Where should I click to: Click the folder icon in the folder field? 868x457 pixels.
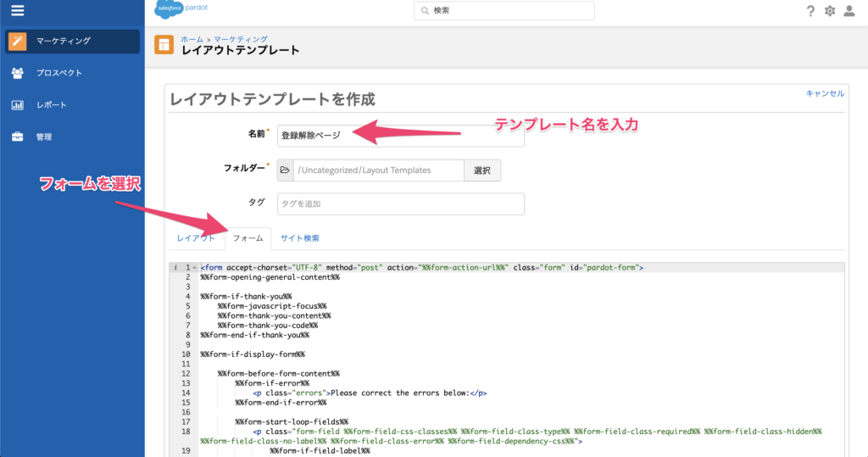[285, 170]
